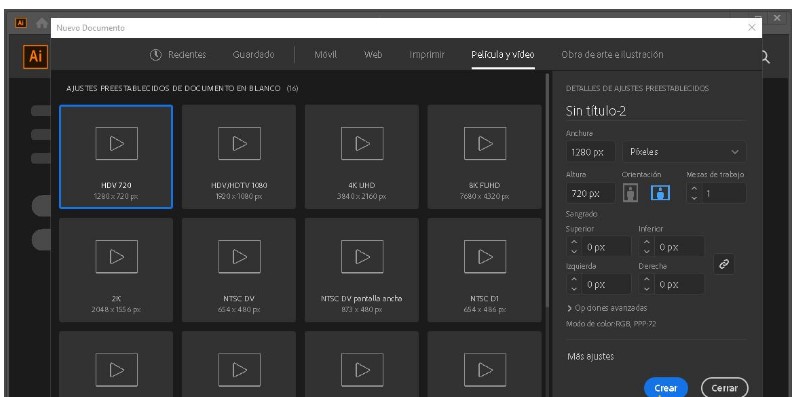Open the Píxeles units dropdown
The width and height of the screenshot is (794, 397).
pyautogui.click(x=684, y=152)
